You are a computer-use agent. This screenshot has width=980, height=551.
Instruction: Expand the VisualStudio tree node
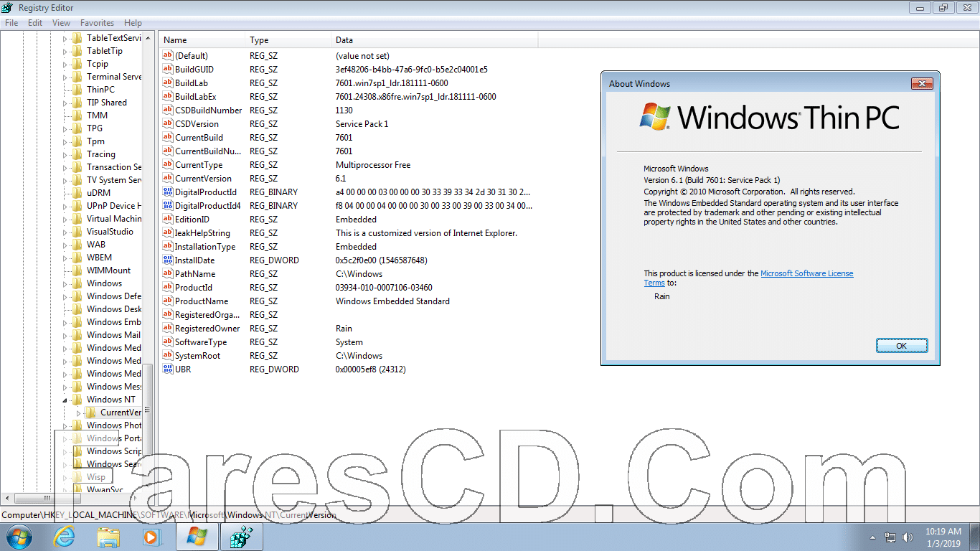(65, 232)
